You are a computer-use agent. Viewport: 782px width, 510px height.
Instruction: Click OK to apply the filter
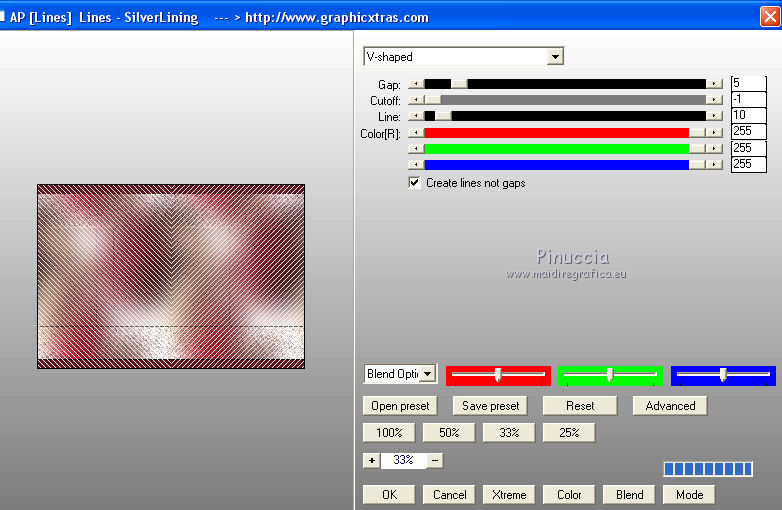tap(389, 495)
